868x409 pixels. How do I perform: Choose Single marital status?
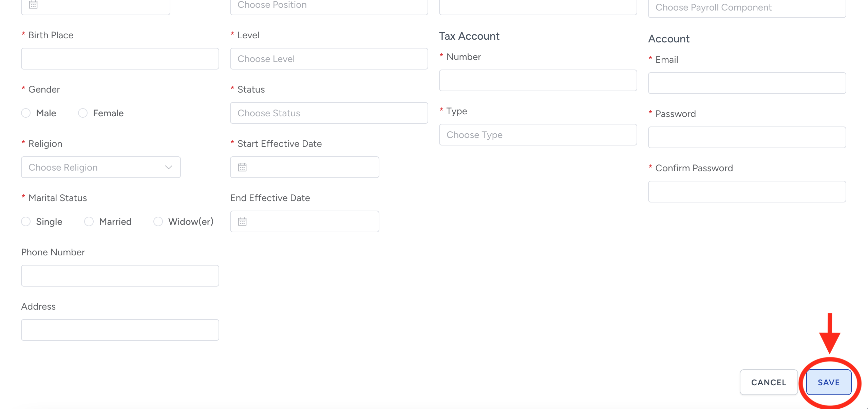point(26,221)
